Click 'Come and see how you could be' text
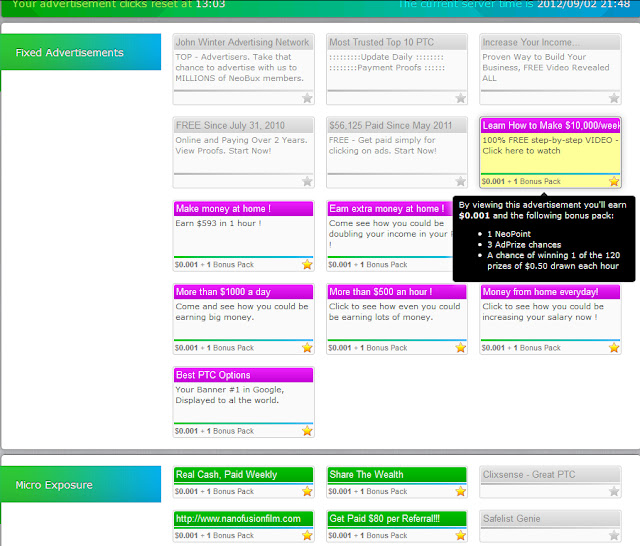 pyautogui.click(x=242, y=306)
